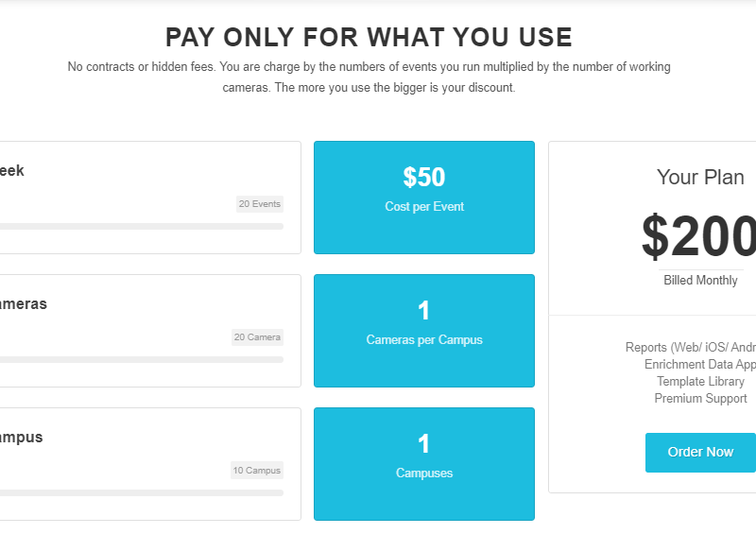Click the "Your Plan" heading
The image size is (756, 534).
700,178
